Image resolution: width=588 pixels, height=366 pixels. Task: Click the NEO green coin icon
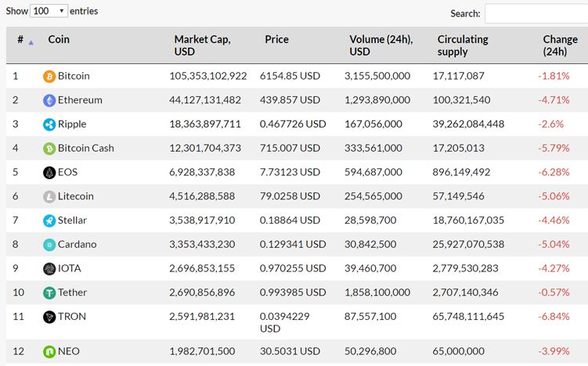[49, 352]
